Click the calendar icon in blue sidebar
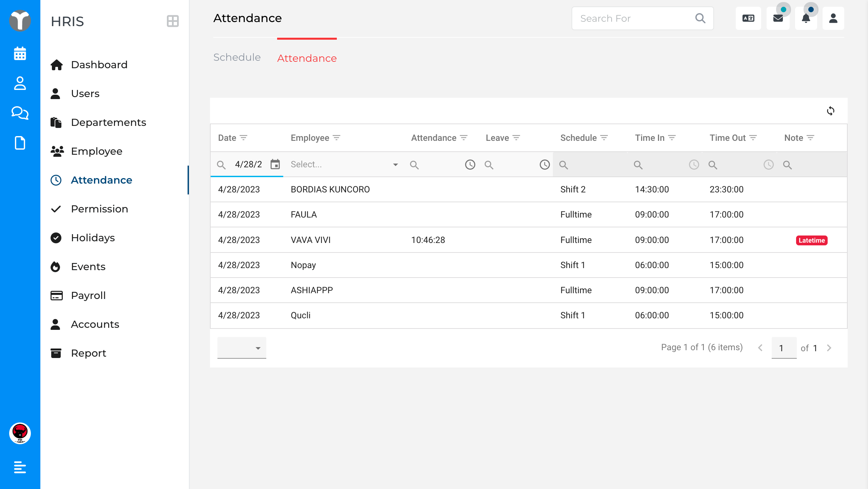The height and width of the screenshot is (489, 868). pyautogui.click(x=20, y=54)
